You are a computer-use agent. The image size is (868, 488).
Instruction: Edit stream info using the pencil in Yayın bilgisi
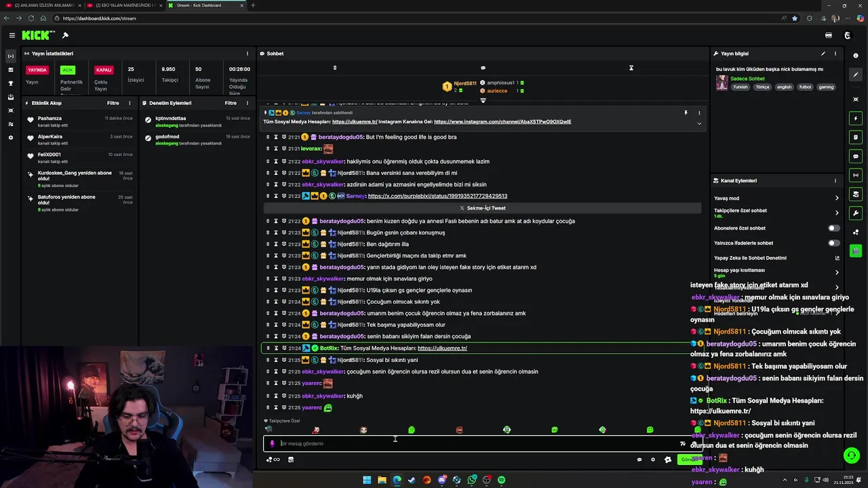[x=823, y=54]
